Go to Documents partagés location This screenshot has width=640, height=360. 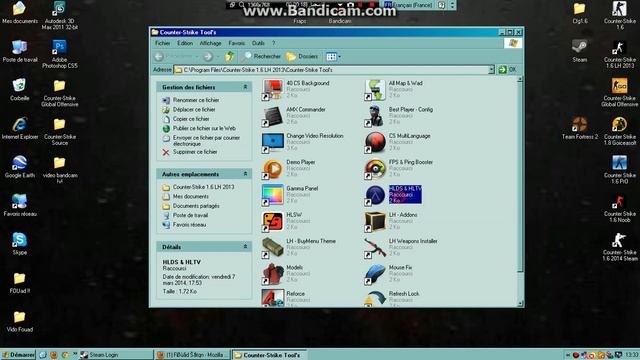coord(196,206)
